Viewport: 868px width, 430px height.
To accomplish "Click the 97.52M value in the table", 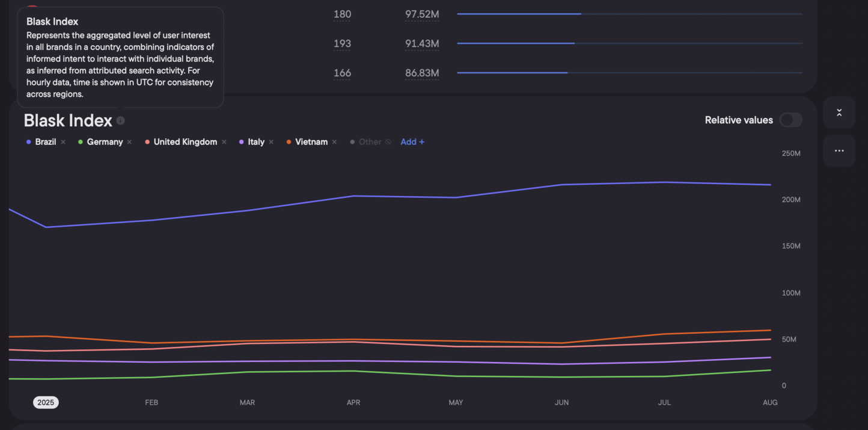I will pos(422,14).
